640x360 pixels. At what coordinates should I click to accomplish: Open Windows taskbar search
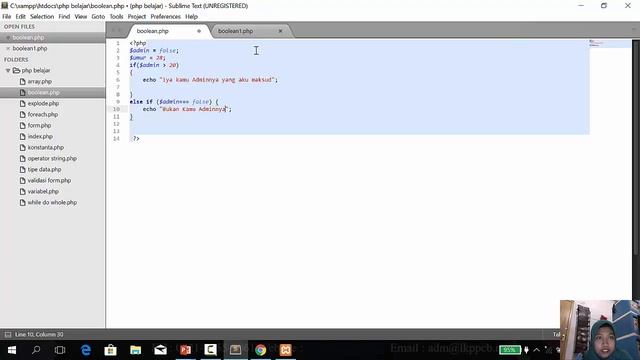[x=36, y=350]
